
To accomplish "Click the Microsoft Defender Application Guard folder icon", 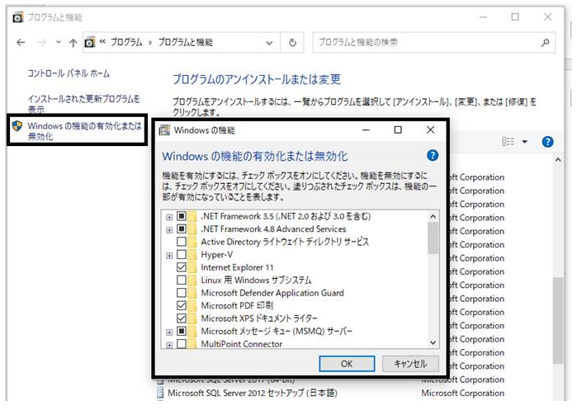I will tap(192, 293).
